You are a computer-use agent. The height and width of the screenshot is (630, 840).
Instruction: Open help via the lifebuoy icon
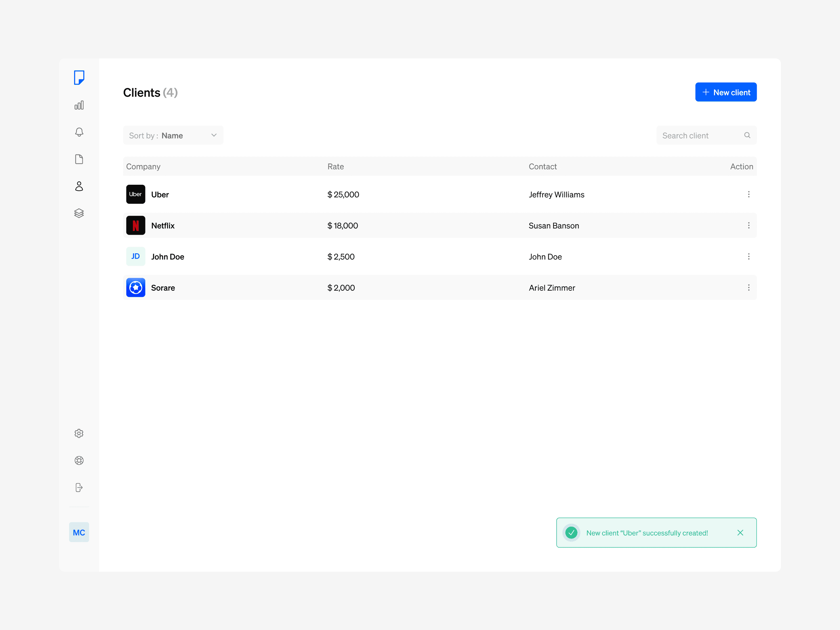[x=79, y=460]
